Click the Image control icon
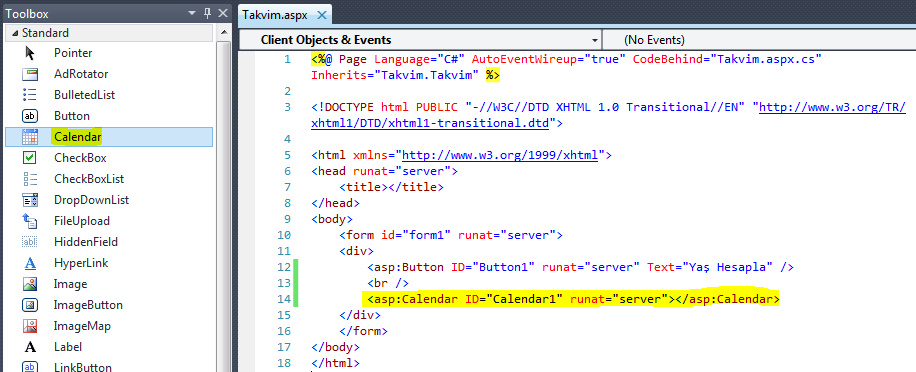The width and height of the screenshot is (916, 372). (x=30, y=284)
